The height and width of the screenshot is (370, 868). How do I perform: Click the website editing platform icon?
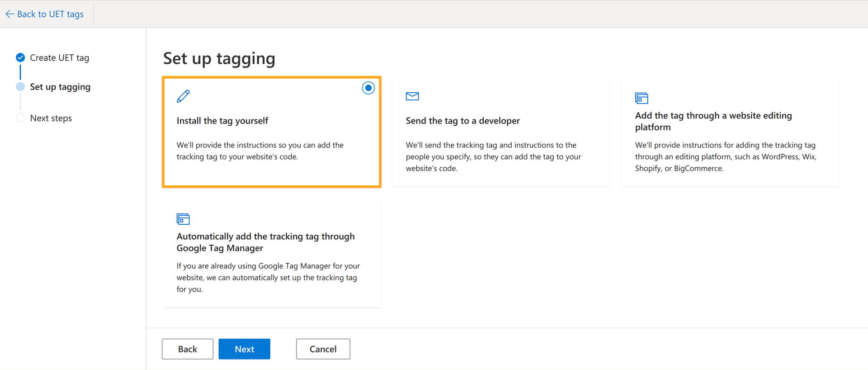pos(642,98)
